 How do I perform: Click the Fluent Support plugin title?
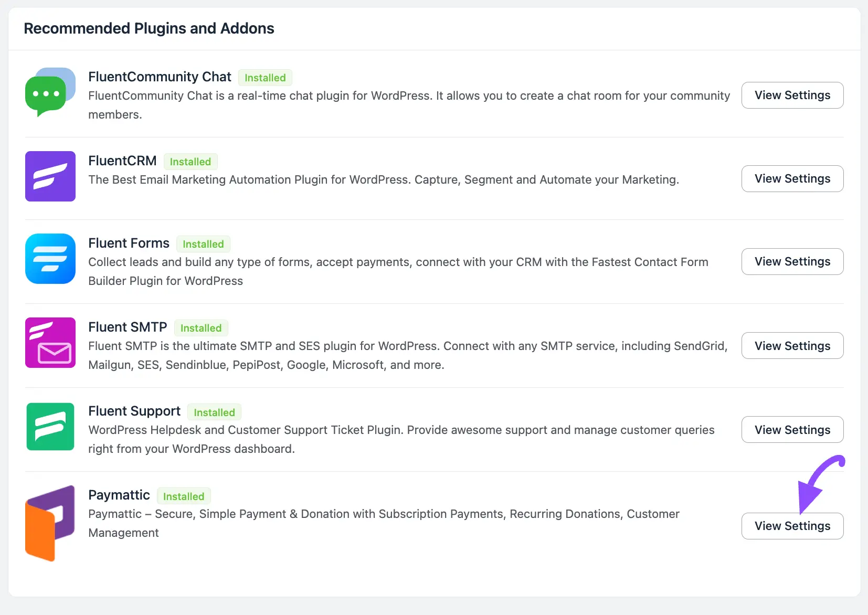coord(134,411)
